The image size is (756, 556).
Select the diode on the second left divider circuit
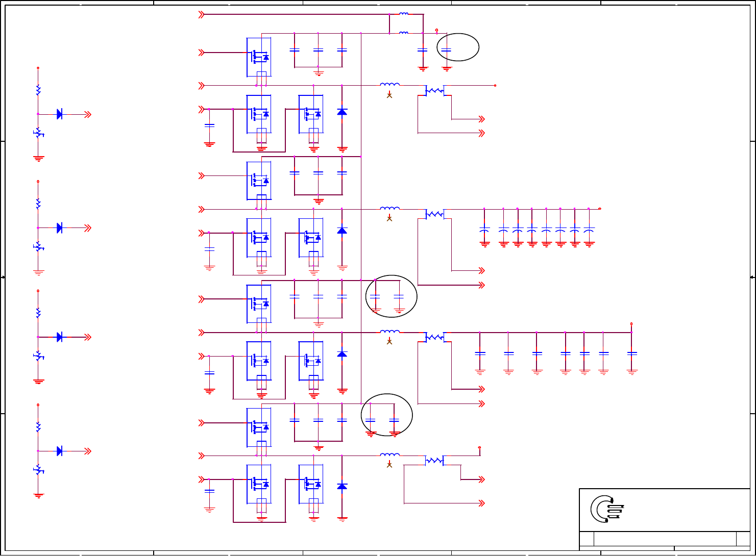(59, 228)
